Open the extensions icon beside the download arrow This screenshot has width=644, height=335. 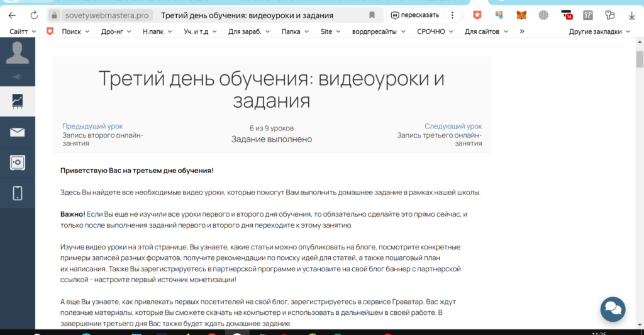point(610,15)
